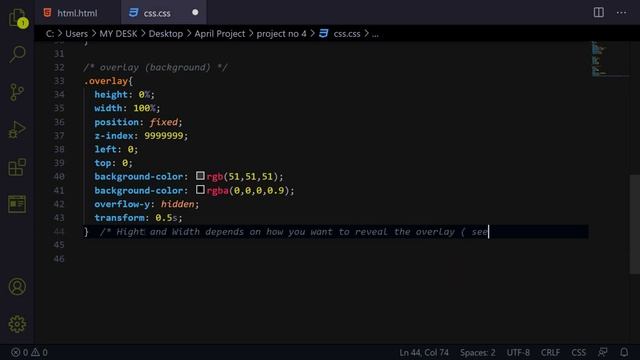Click the overlay (background) comment line
Image resolution: width=640 pixels, height=360 pixels.
pyautogui.click(x=156, y=67)
